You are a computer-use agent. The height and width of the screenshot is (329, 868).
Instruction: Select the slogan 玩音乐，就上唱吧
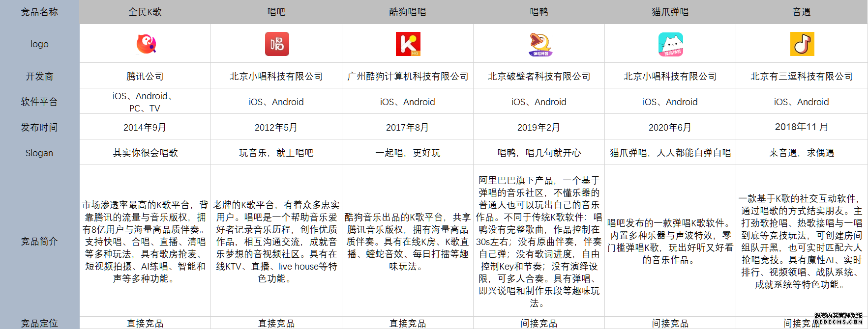tap(276, 153)
